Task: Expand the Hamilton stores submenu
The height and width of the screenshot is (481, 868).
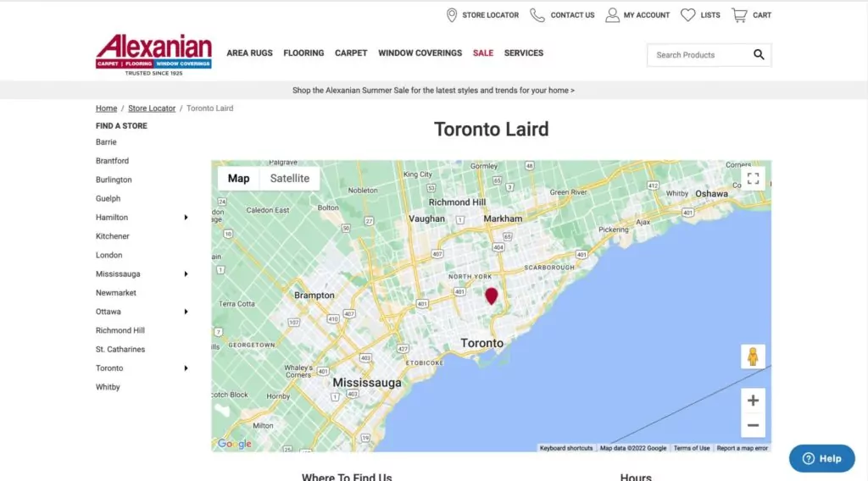Action: pyautogui.click(x=186, y=218)
